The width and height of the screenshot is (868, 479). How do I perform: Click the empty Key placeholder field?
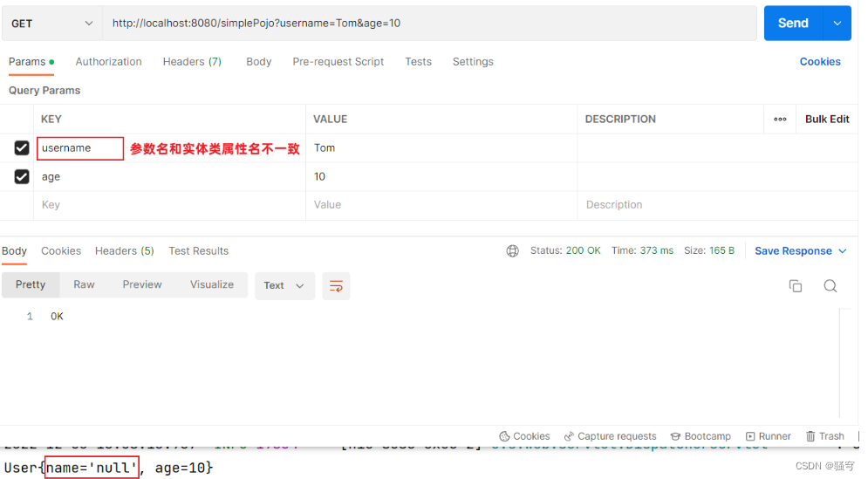click(x=169, y=205)
